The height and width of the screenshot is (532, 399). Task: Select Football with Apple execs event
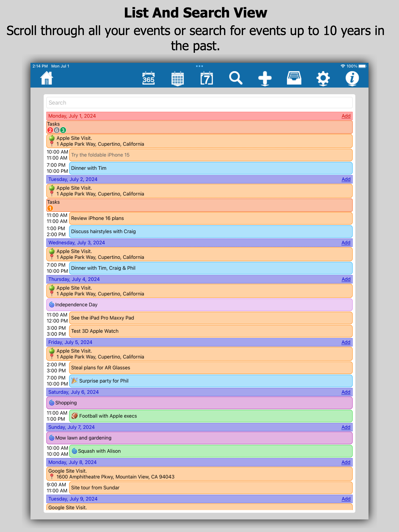pyautogui.click(x=211, y=416)
